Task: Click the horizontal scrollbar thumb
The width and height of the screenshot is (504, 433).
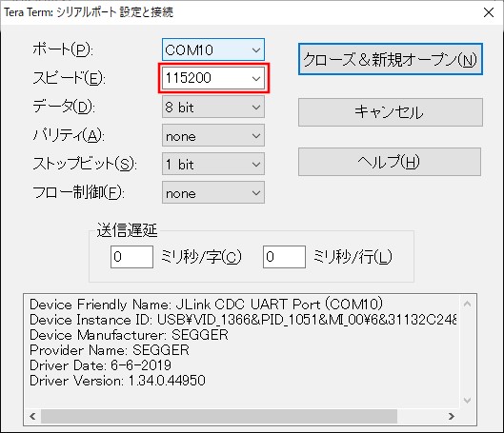Action: point(219,416)
